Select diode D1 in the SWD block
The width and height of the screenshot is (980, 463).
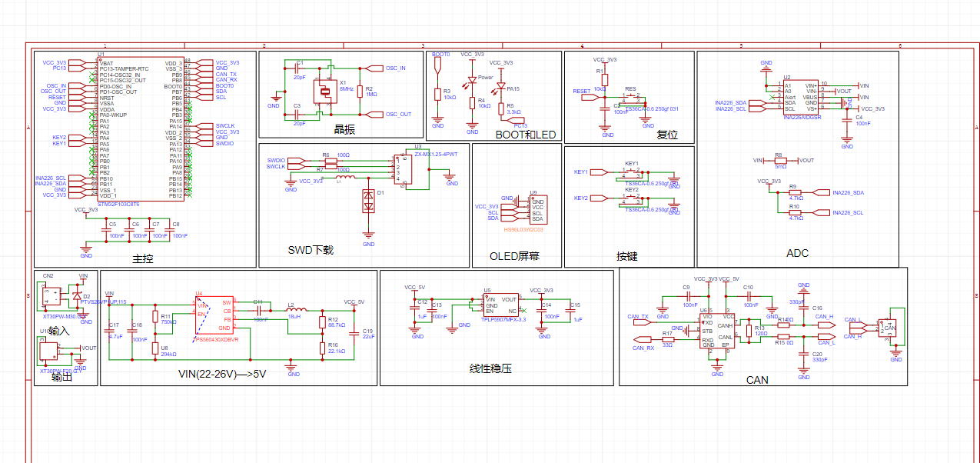[x=369, y=202]
